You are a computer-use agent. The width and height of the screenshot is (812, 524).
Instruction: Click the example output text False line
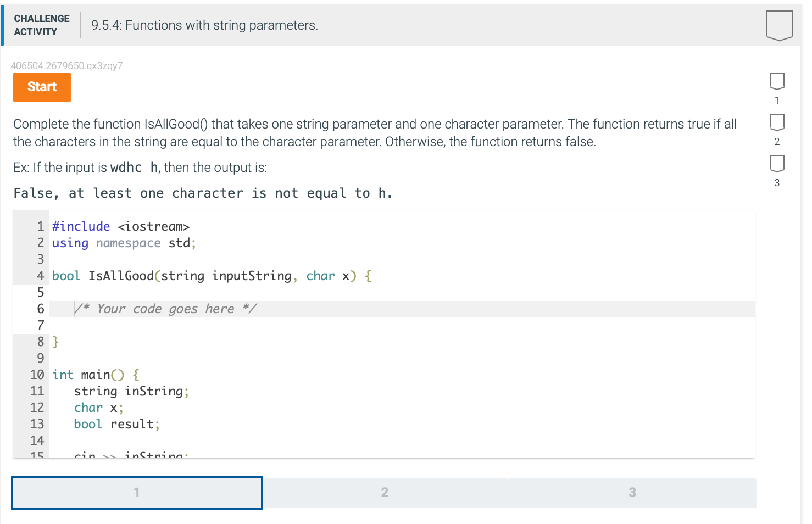[x=202, y=193]
